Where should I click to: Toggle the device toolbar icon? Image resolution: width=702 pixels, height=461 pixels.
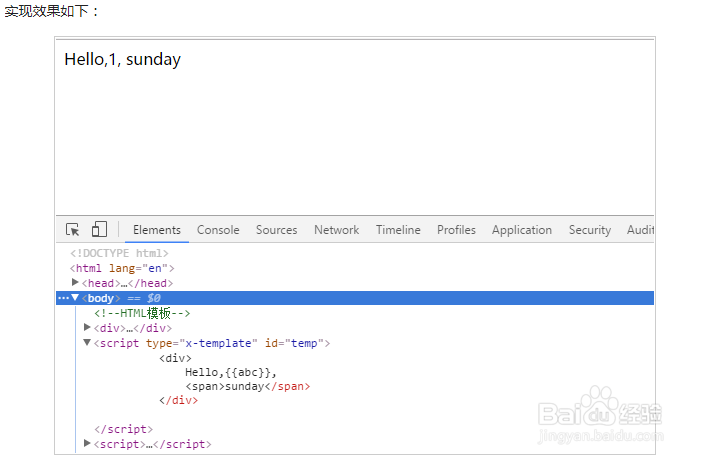point(99,230)
